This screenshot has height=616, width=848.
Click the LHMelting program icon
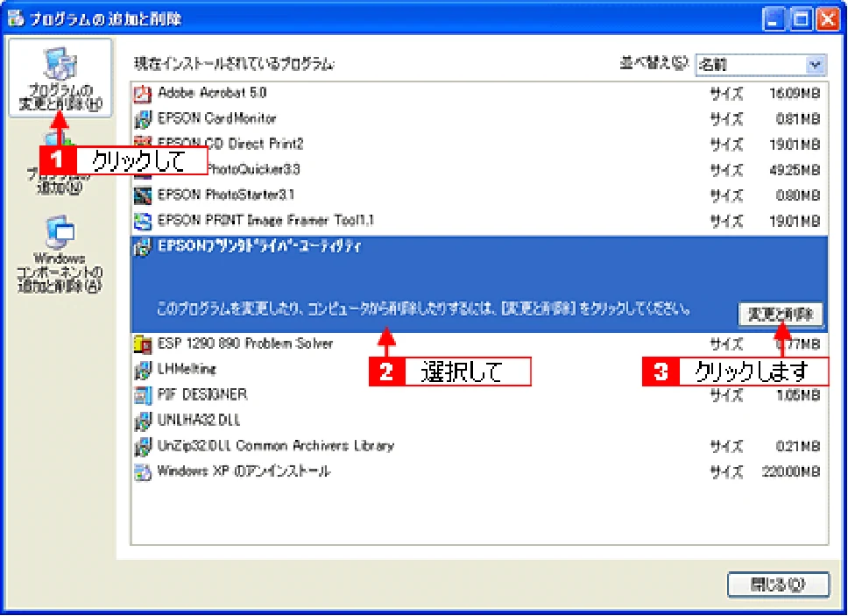pyautogui.click(x=143, y=370)
